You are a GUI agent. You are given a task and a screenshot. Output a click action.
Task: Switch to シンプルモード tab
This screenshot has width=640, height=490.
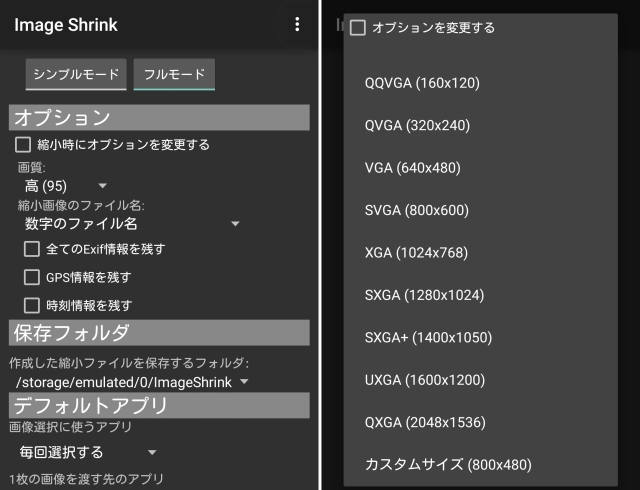point(76,74)
